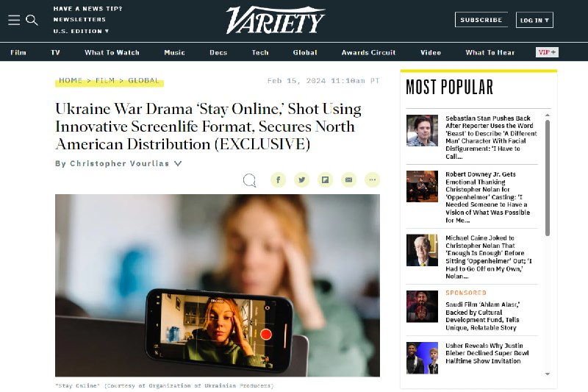Image resolution: width=588 pixels, height=392 pixels.
Task: Open the Log In dropdown
Action: (534, 21)
